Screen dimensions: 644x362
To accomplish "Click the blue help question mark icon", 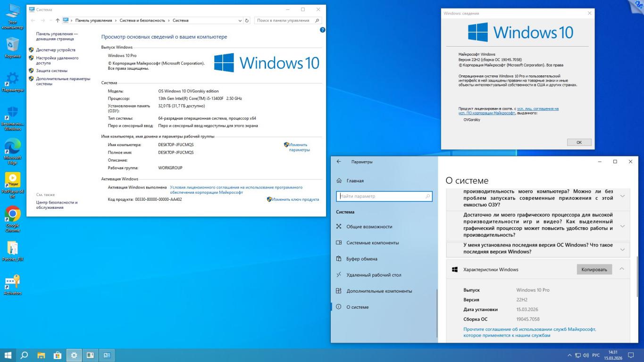I will click(323, 30).
